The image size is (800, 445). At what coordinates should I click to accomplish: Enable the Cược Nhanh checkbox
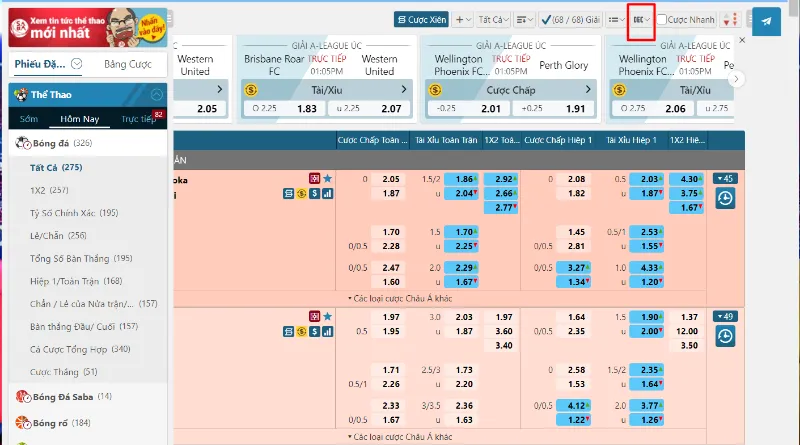point(662,19)
